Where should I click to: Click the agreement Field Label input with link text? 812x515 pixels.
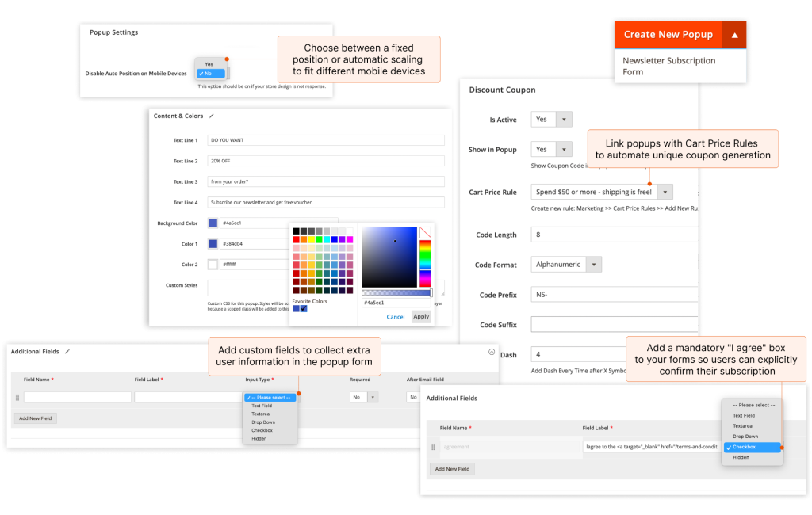pyautogui.click(x=652, y=447)
